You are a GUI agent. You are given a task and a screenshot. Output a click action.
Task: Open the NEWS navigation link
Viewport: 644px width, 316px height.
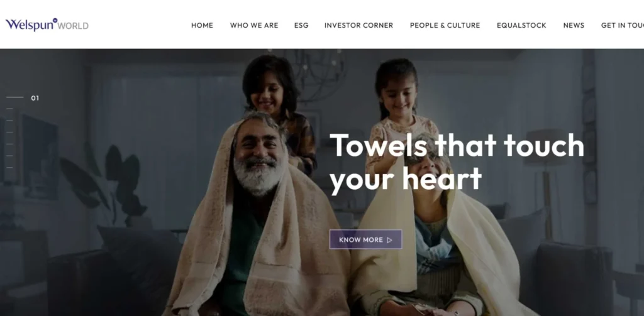pos(574,26)
